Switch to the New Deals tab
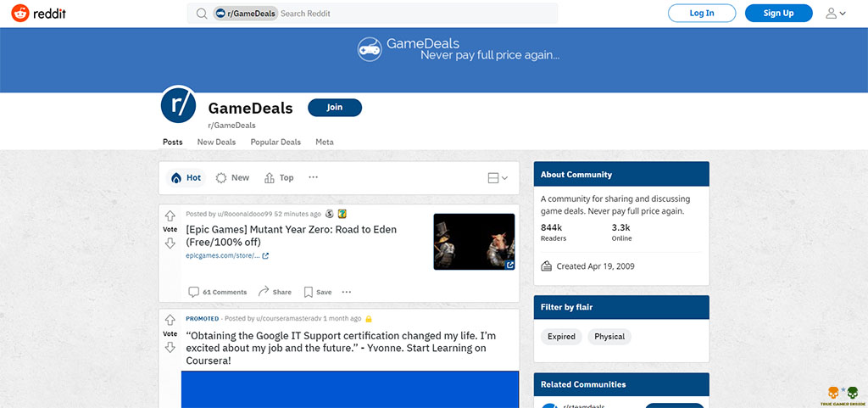Screen dimensions: 868x408 pos(216,142)
